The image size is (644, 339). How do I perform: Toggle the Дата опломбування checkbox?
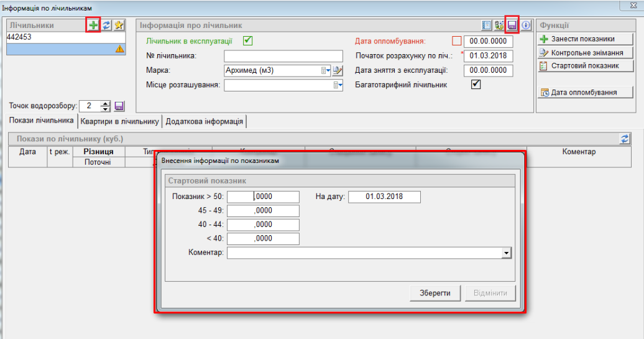(457, 41)
